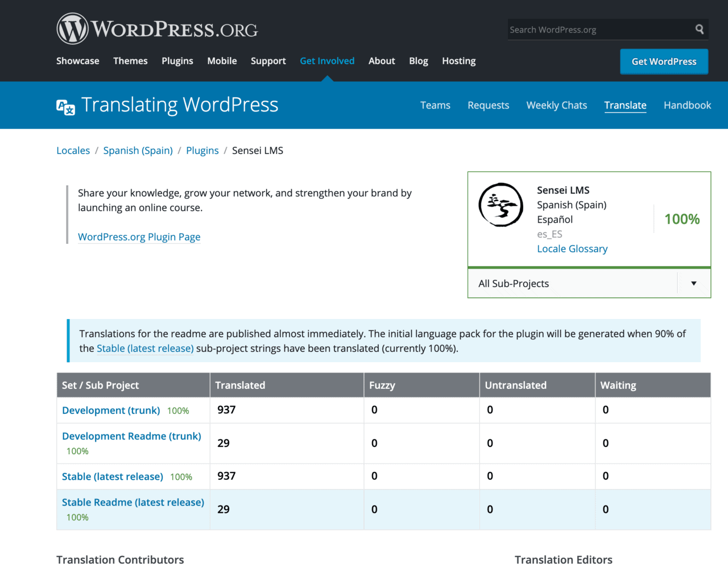The height and width of the screenshot is (572, 728).
Task: Click the Get WordPress button
Action: pos(664,61)
